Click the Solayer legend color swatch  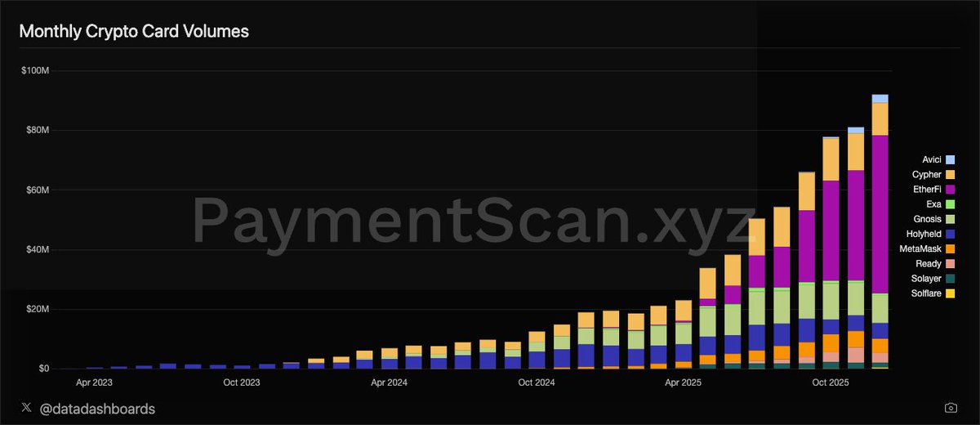pyautogui.click(x=951, y=279)
